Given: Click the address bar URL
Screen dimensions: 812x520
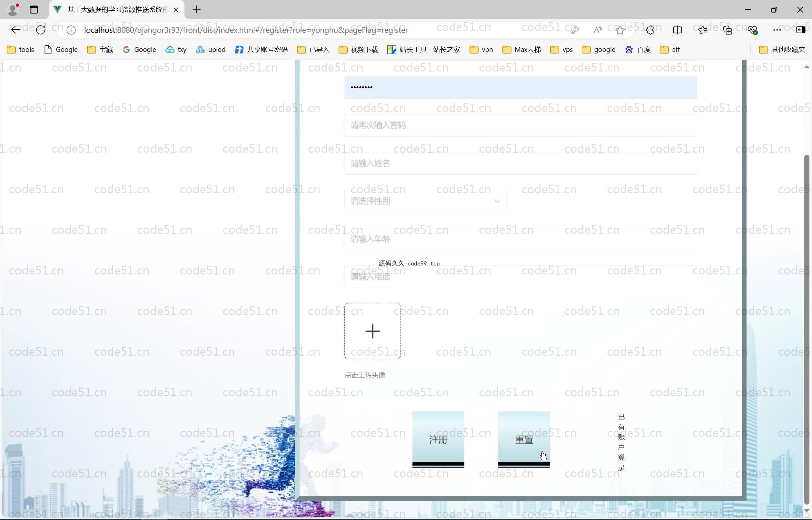Looking at the screenshot, I should pyautogui.click(x=246, y=30).
